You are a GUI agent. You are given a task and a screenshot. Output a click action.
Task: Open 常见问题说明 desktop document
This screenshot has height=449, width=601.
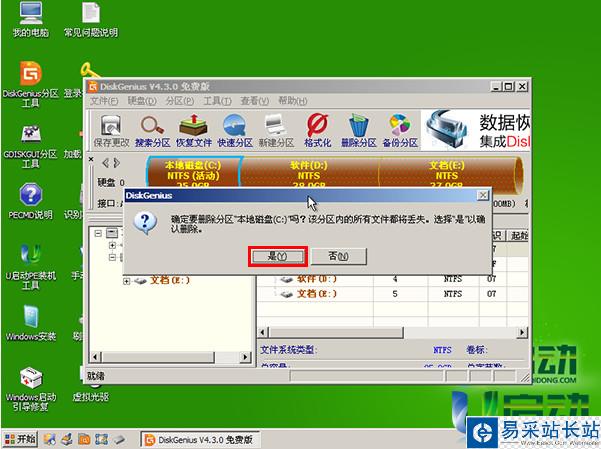[91, 20]
